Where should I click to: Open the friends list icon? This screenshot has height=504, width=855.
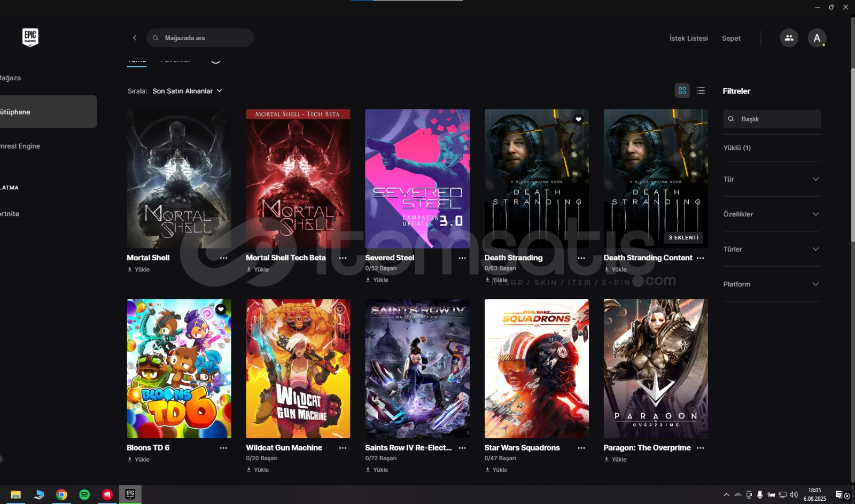point(789,38)
